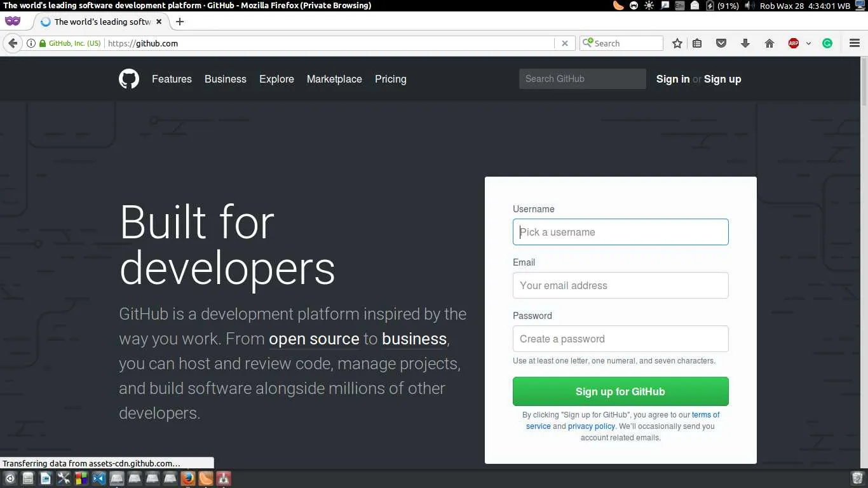Screen dimensions: 868x488
Task: Select Pricing in the GitHub navigation
Action: click(390, 79)
